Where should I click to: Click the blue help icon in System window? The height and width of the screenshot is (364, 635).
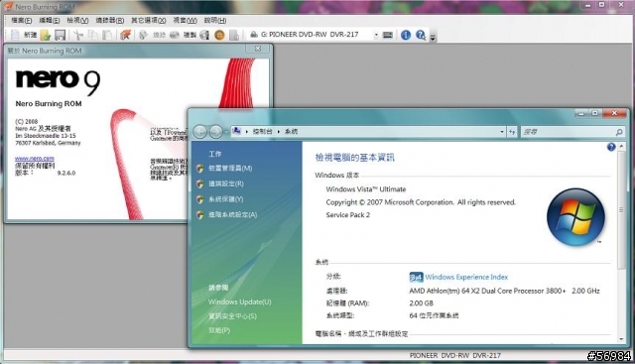611,147
